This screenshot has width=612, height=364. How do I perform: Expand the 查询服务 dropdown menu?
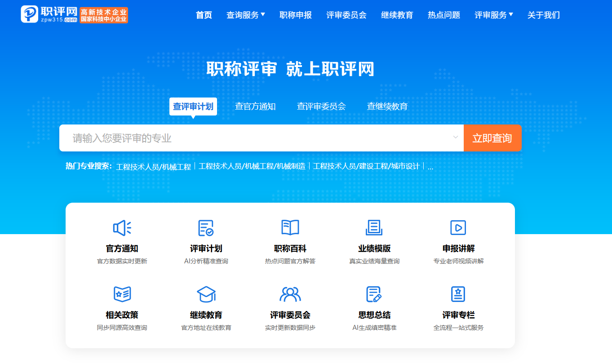click(245, 15)
